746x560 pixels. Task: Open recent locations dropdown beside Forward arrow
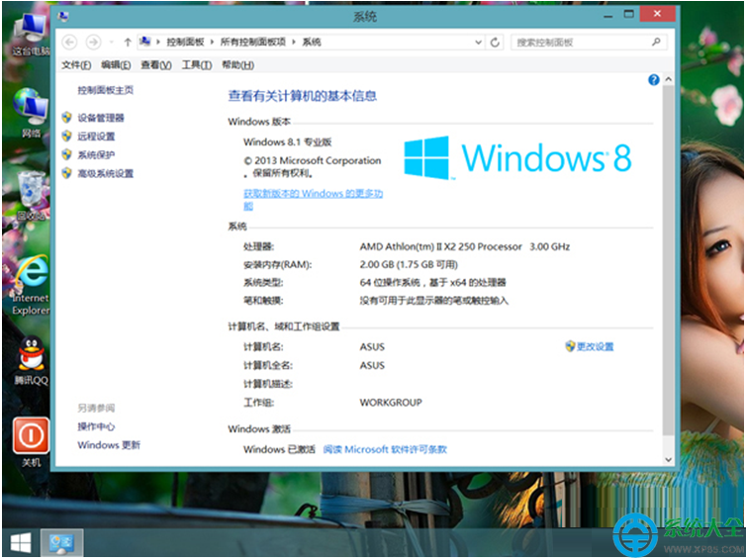(x=112, y=43)
